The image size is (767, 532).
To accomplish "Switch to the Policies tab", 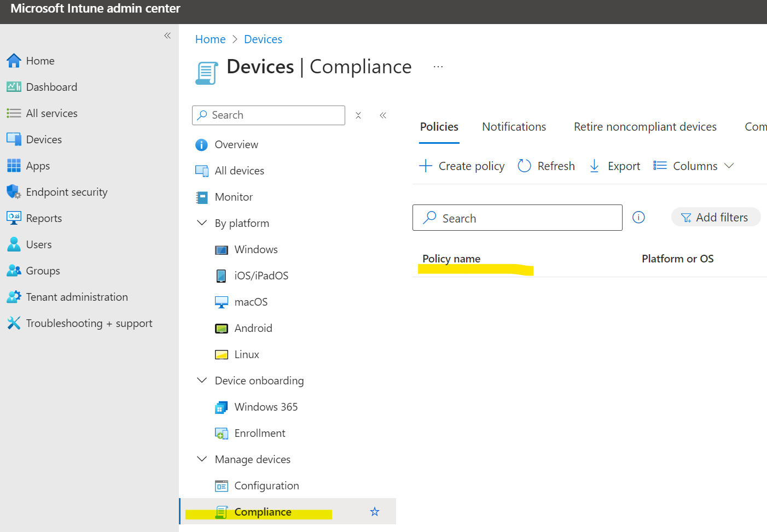I will tap(439, 127).
